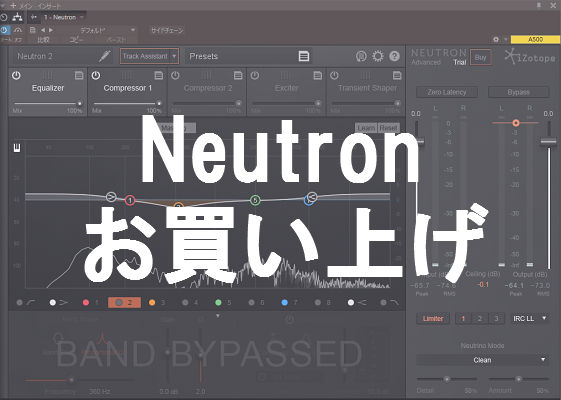The image size is (561, 400).
Task: Click EQ node 5 on the curve
Action: pyautogui.click(x=255, y=200)
